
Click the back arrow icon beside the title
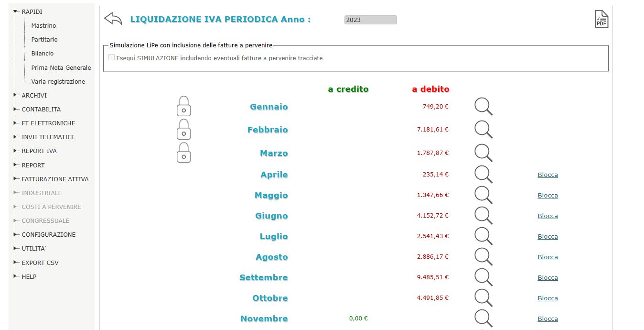click(113, 19)
